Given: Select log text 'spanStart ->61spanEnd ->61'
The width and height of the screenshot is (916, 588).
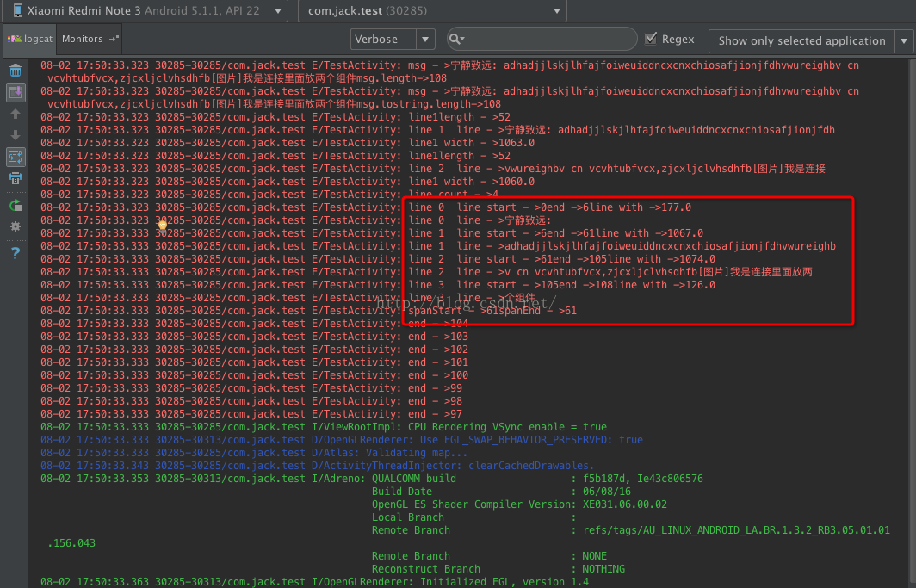Looking at the screenshot, I should pyautogui.click(x=492, y=311).
